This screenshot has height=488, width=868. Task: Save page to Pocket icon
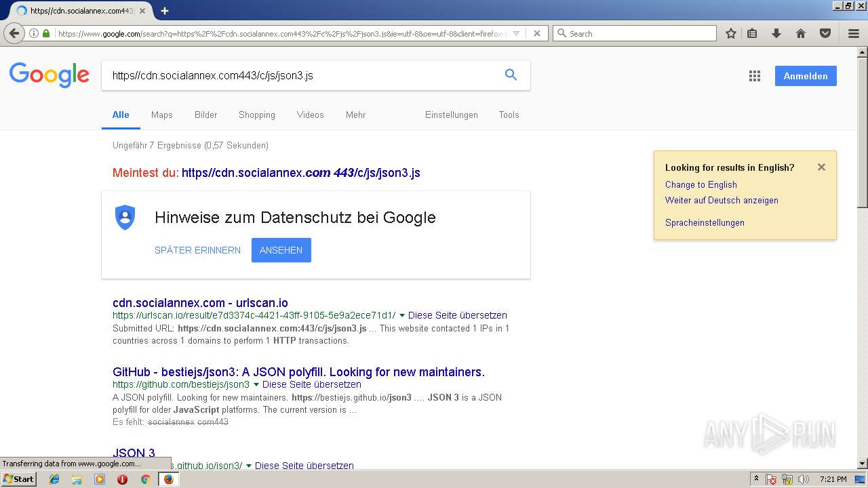(825, 33)
